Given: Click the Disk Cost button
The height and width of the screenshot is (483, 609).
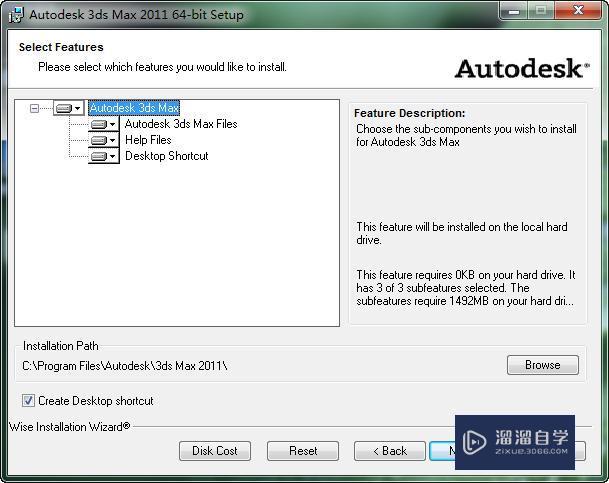Looking at the screenshot, I should pos(215,451).
